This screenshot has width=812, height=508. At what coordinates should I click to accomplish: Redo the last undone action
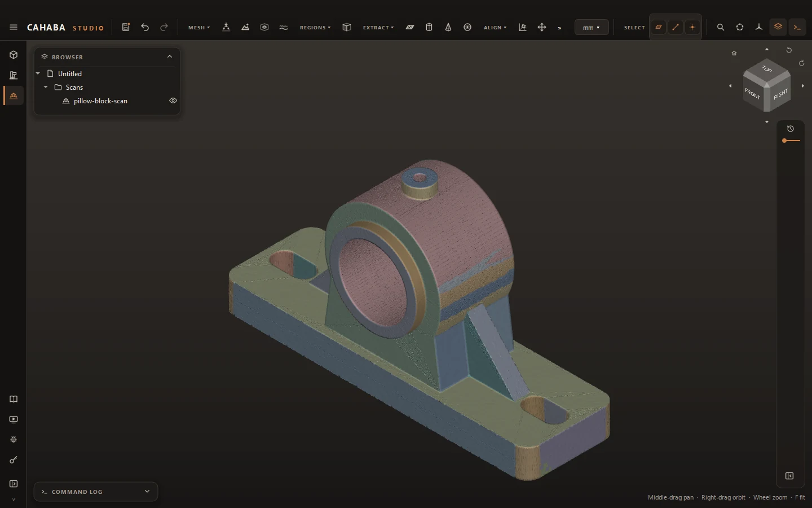(164, 27)
